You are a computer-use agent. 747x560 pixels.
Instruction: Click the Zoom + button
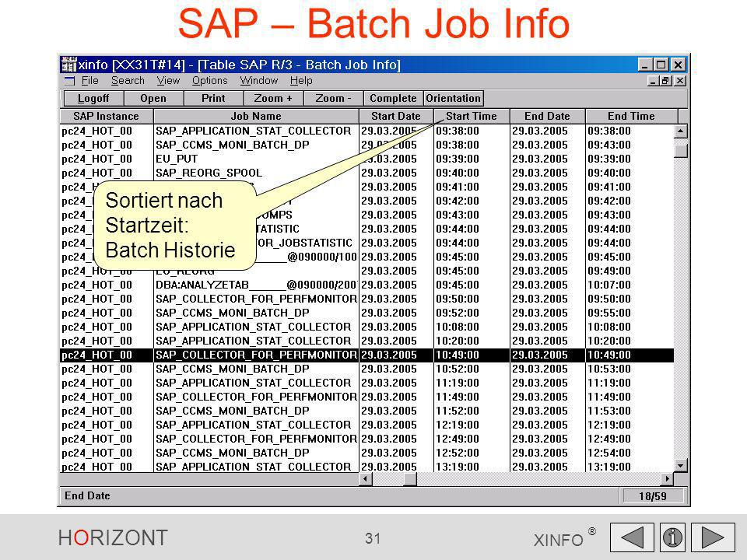point(273,99)
